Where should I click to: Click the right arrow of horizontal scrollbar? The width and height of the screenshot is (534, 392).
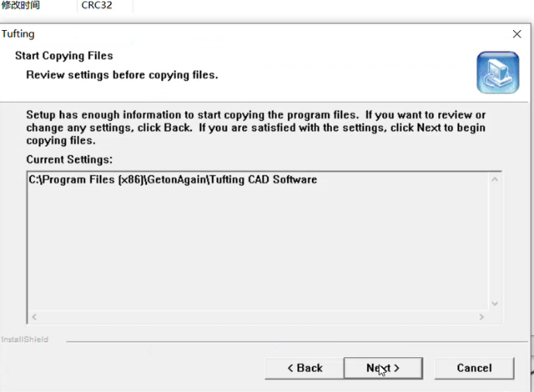pyautogui.click(x=481, y=317)
